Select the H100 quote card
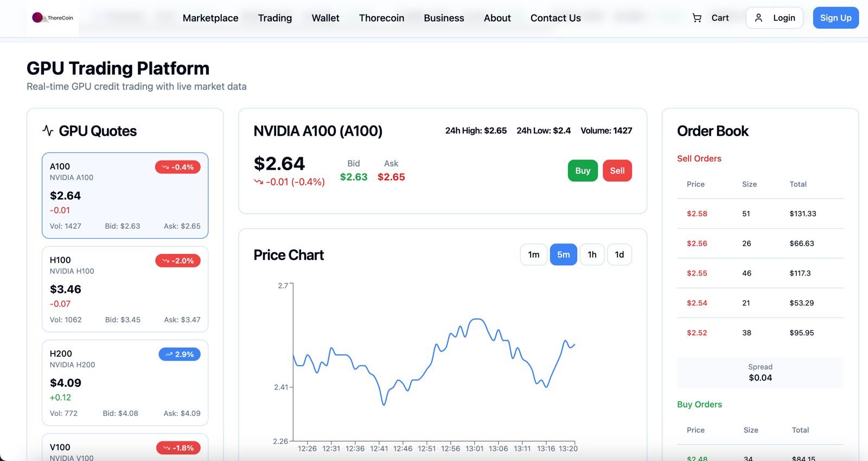 click(125, 289)
